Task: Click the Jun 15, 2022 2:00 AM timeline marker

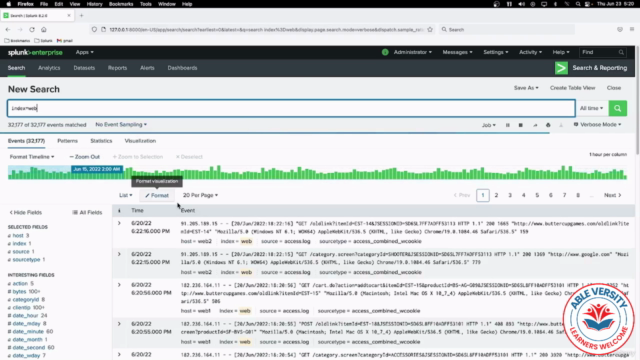Action: [x=97, y=169]
